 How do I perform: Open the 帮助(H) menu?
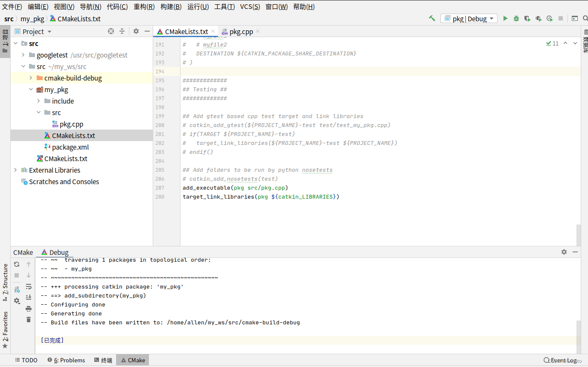click(304, 6)
